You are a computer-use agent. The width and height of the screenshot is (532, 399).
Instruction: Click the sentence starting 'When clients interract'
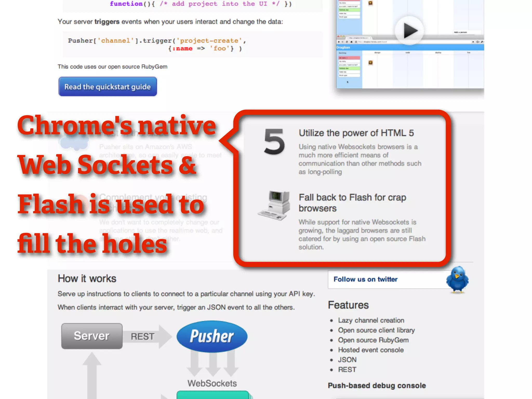click(x=176, y=307)
